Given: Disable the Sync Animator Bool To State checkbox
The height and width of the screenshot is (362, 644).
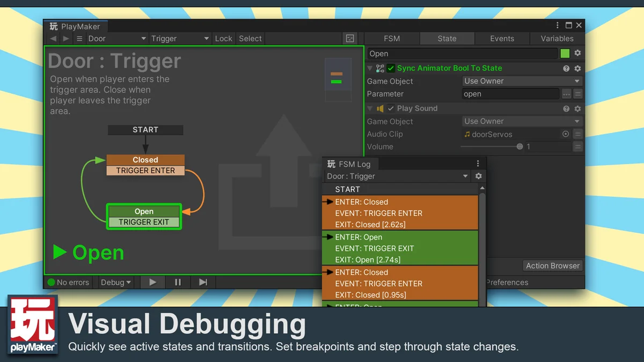Looking at the screenshot, I should pos(391,69).
